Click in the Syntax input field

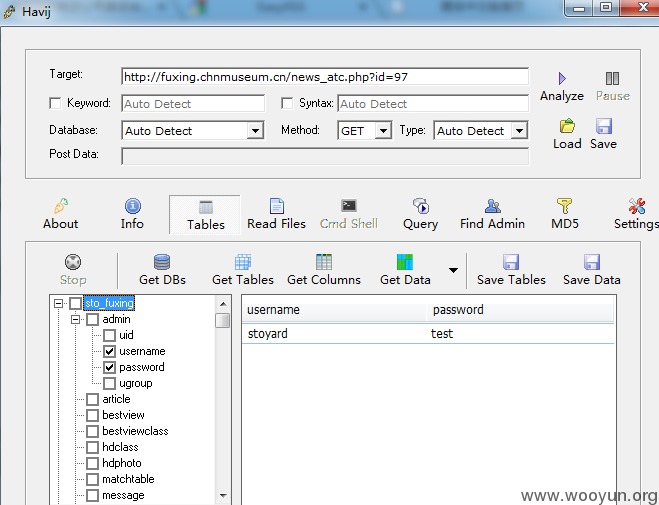point(433,103)
